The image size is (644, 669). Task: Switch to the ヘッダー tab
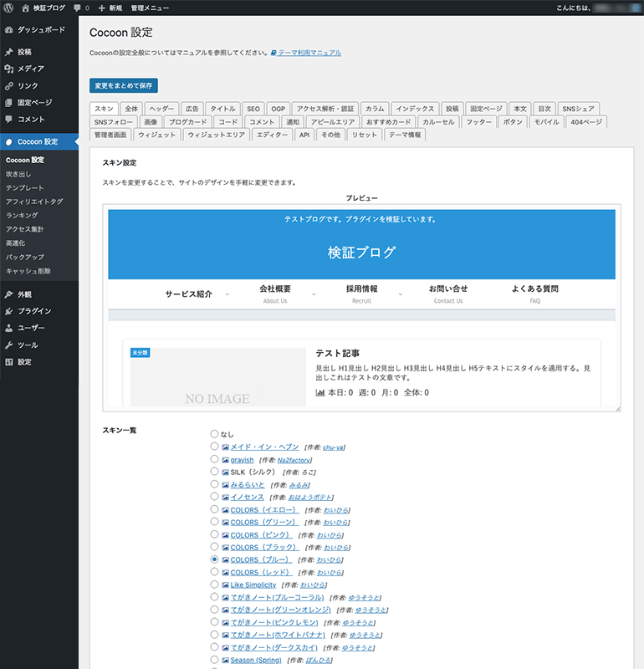click(x=161, y=109)
